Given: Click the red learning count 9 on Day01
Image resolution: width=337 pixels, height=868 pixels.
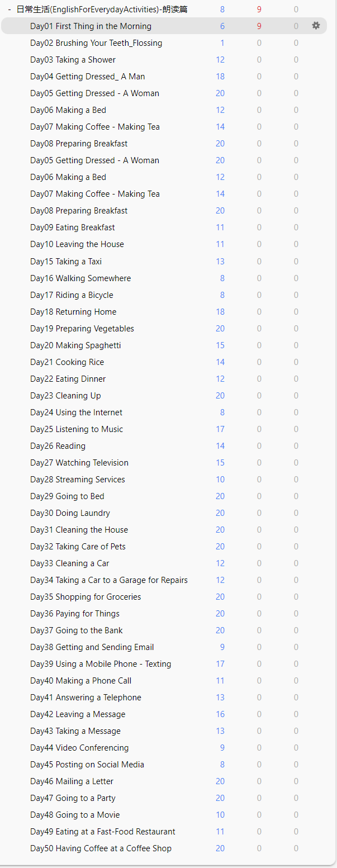Looking at the screenshot, I should coord(259,26).
